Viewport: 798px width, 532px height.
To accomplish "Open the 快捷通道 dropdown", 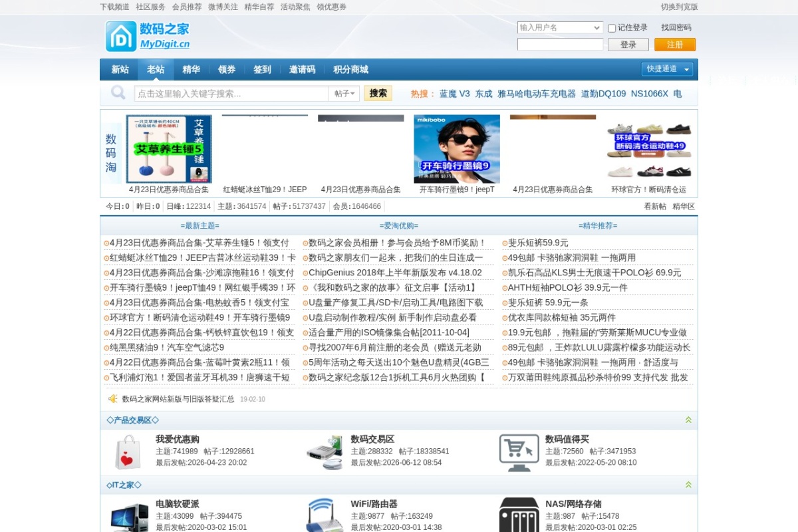I will click(667, 69).
